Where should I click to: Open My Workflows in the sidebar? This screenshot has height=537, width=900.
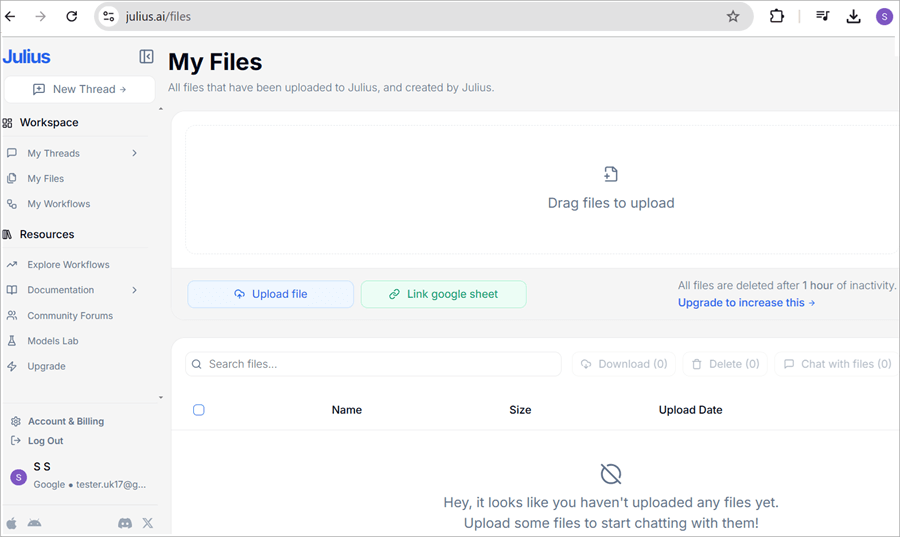click(x=58, y=204)
